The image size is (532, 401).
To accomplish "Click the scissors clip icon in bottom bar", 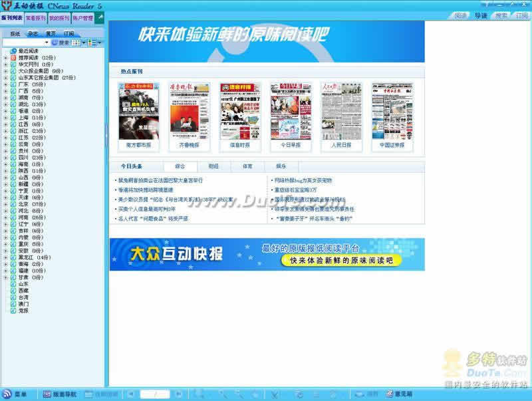I will tap(274, 394).
